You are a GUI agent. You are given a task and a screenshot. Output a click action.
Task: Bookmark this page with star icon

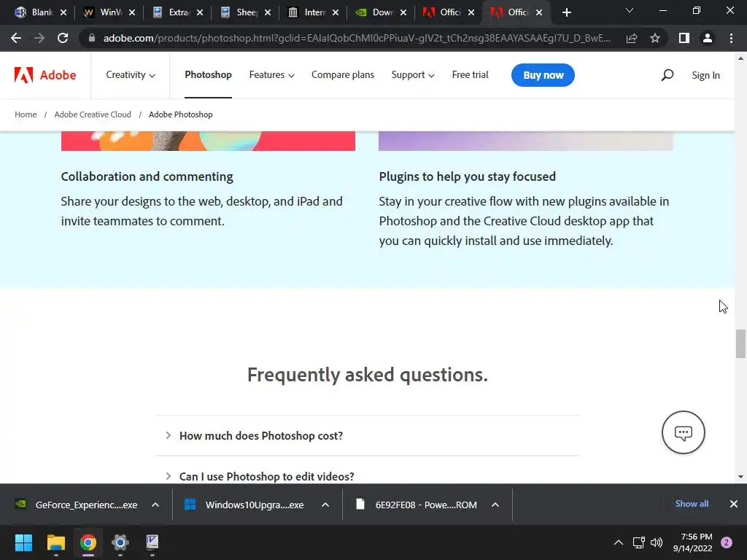[655, 38]
